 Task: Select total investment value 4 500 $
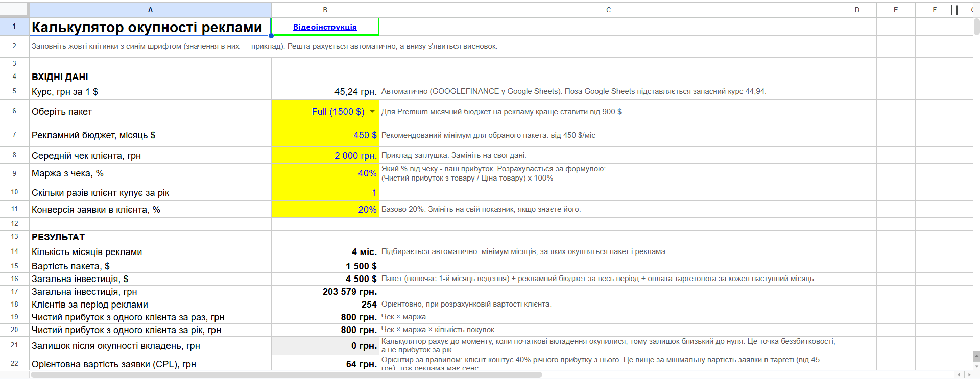coord(325,279)
